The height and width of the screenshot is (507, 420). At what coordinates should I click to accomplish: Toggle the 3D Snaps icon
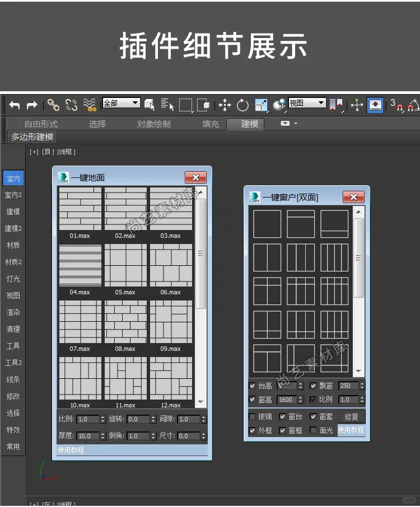[x=396, y=105]
